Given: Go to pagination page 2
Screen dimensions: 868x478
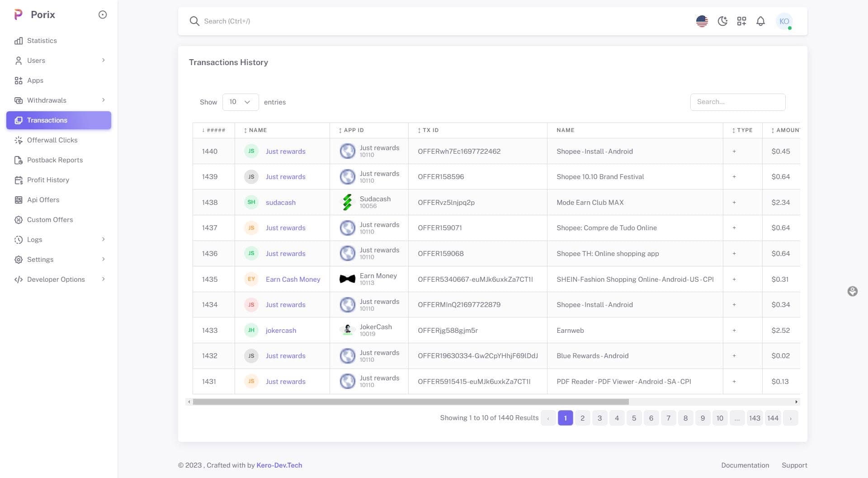Looking at the screenshot, I should 582,418.
